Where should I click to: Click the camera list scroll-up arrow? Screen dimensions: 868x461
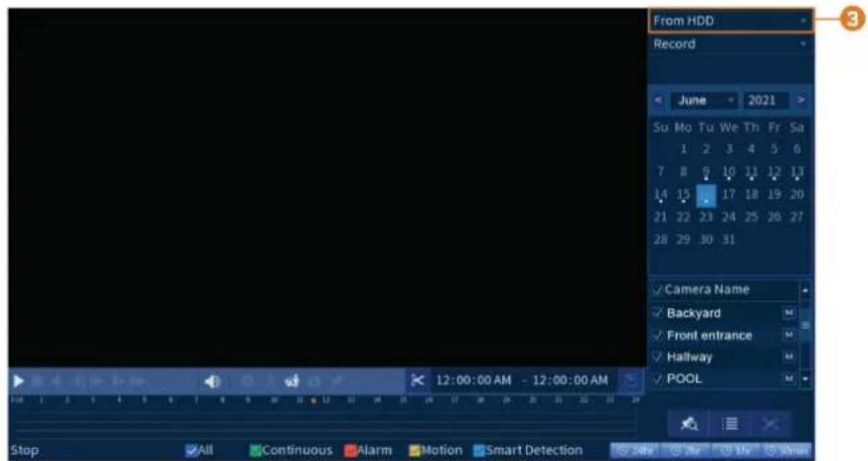tap(805, 290)
